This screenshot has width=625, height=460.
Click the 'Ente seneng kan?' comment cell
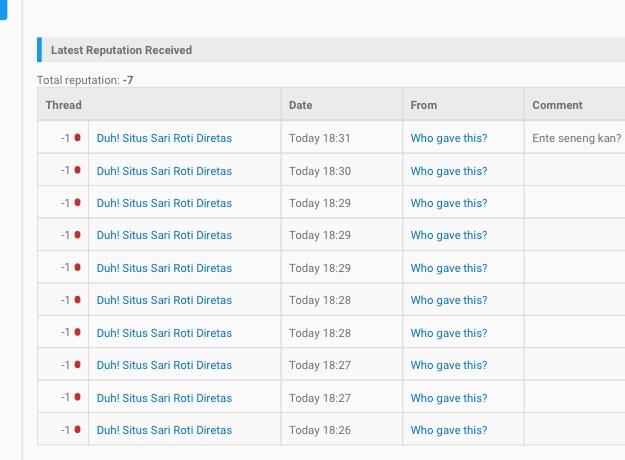click(576, 139)
